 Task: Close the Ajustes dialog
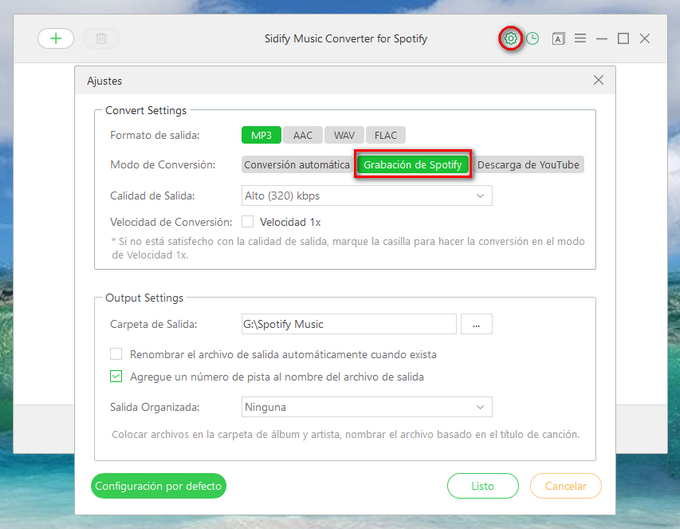598,80
